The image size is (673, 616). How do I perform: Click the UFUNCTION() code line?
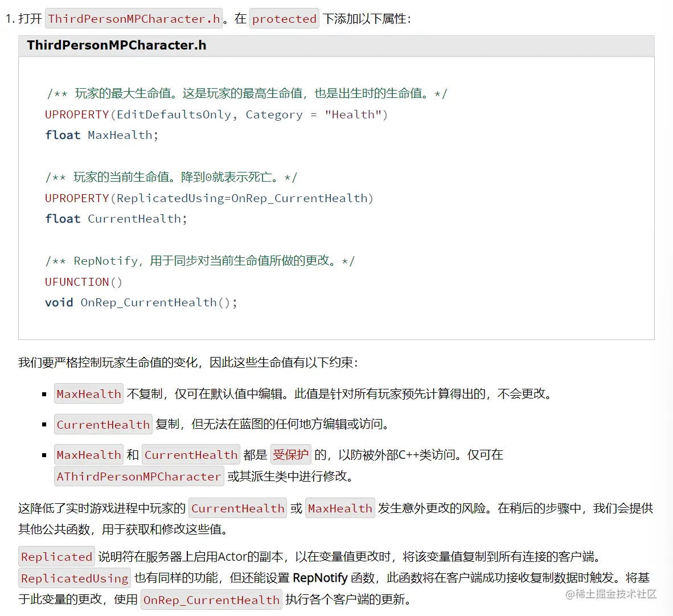pyautogui.click(x=84, y=282)
